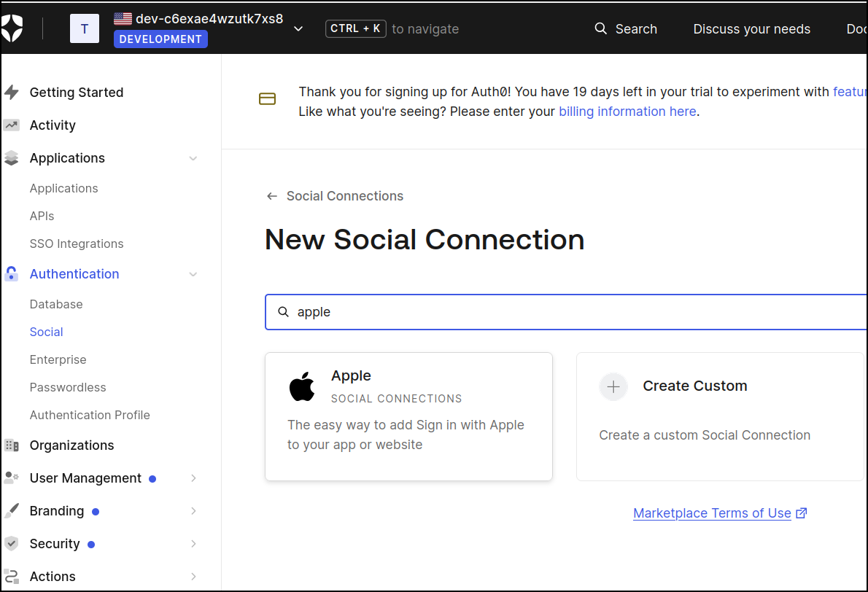Open the Organizations section
868x592 pixels.
72,445
